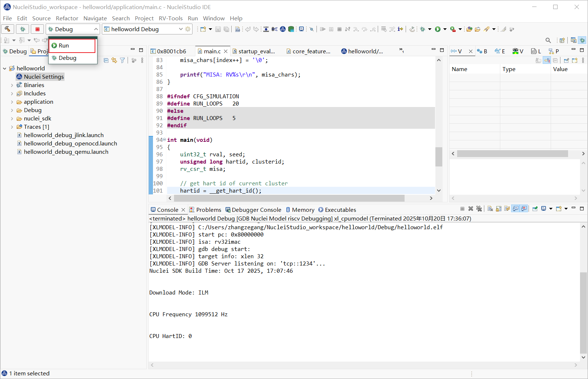Toggle Link with Editor in Project Explorer
The width and height of the screenshot is (588, 379).
pyautogui.click(x=114, y=60)
